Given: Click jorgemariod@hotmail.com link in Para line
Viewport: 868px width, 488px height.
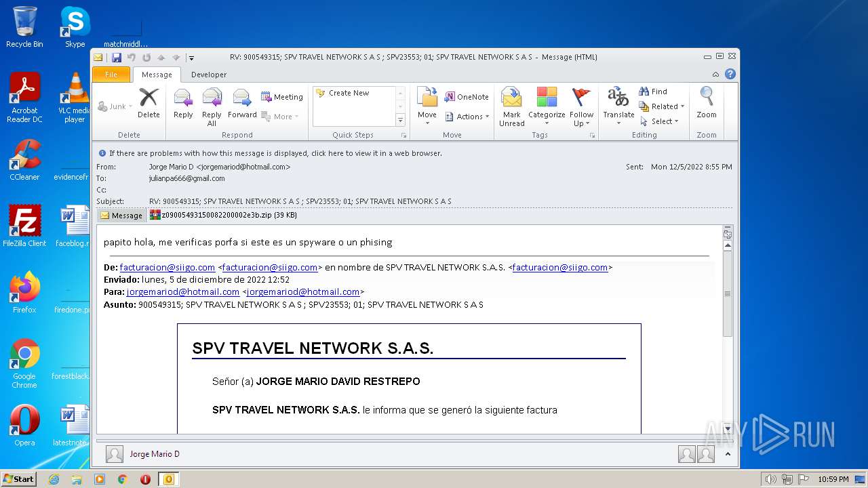Looking at the screenshot, I should tap(183, 291).
